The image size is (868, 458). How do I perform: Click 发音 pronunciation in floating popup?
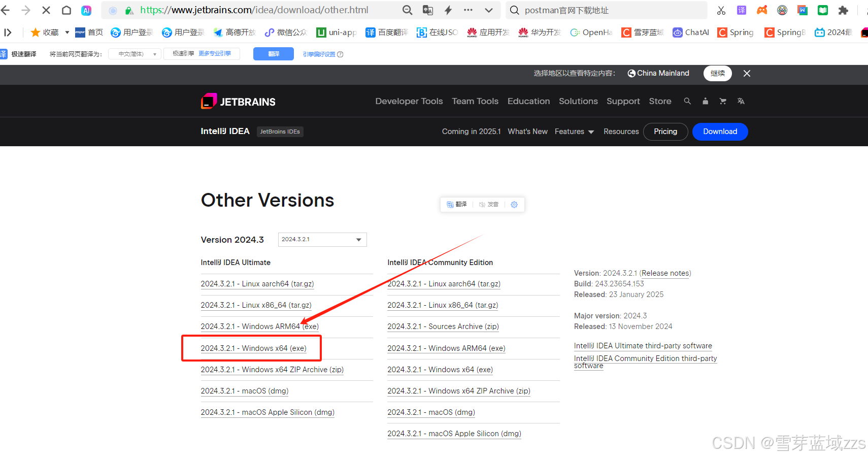point(489,205)
